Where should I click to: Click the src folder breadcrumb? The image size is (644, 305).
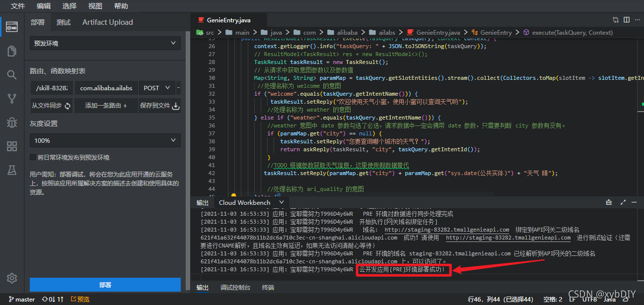[206, 32]
